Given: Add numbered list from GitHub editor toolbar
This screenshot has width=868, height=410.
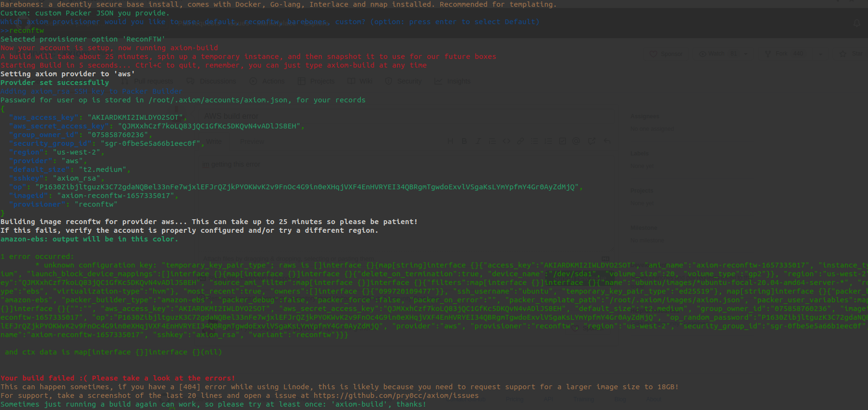Looking at the screenshot, I should [548, 141].
